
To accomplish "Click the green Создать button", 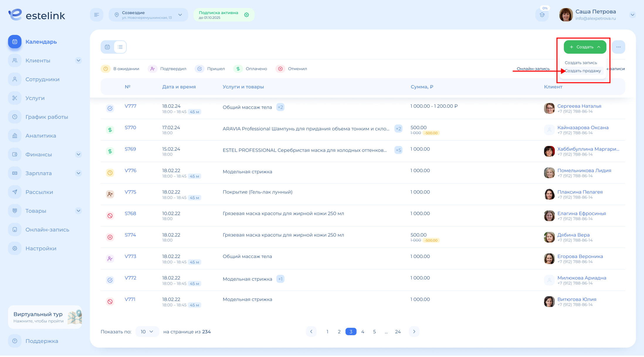I will [585, 47].
